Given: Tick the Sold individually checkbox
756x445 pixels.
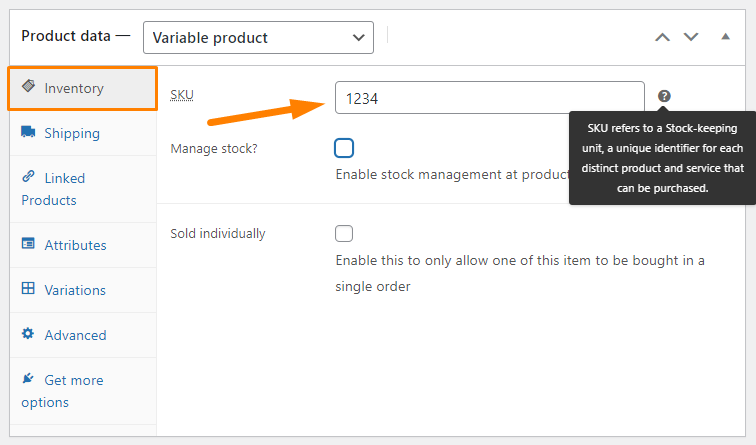Looking at the screenshot, I should (344, 233).
